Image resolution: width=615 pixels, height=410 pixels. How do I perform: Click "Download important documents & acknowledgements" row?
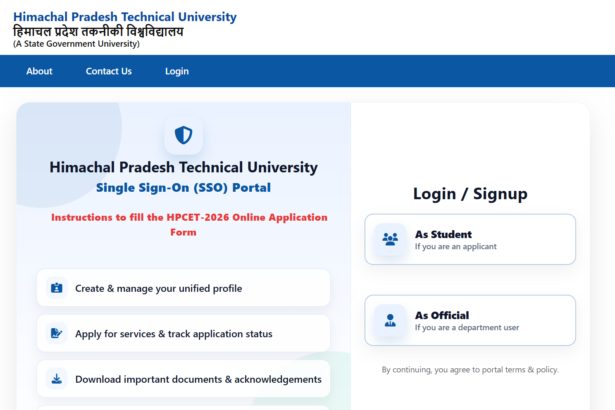tap(183, 379)
